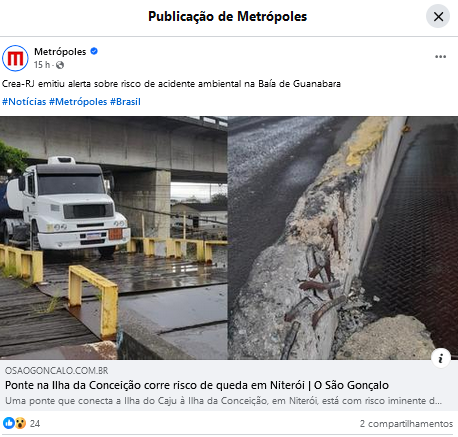Open the Metrópoles page name link
This screenshot has height=437, width=458.
tap(60, 52)
